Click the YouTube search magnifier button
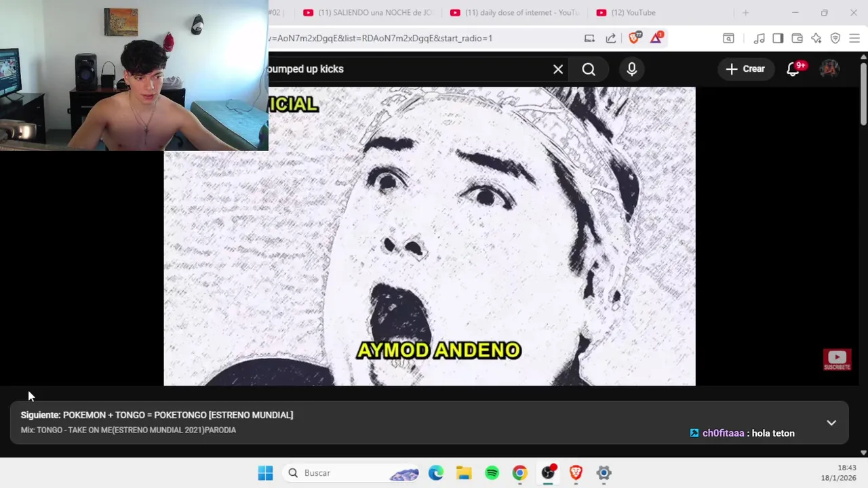The height and width of the screenshot is (488, 868). [x=589, y=69]
